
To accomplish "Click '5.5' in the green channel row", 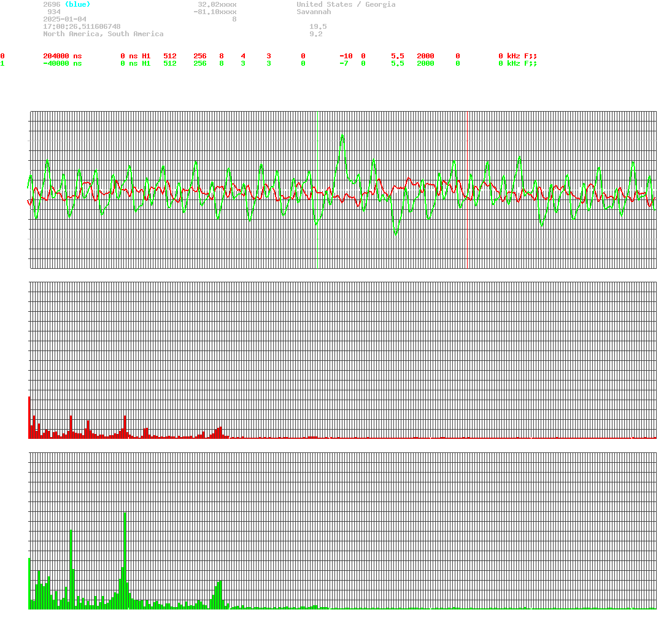I will [397, 63].
